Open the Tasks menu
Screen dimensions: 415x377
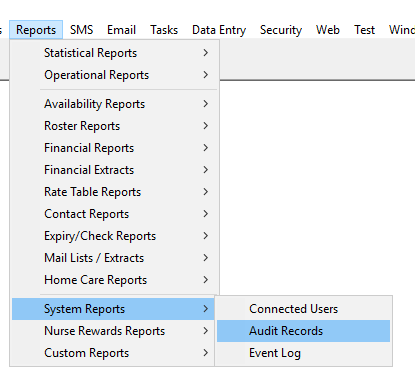(x=164, y=30)
